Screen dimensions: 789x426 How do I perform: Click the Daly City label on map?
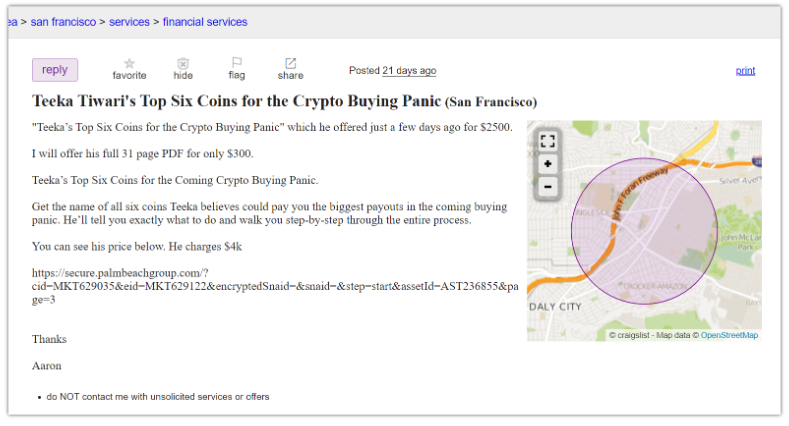(x=555, y=307)
